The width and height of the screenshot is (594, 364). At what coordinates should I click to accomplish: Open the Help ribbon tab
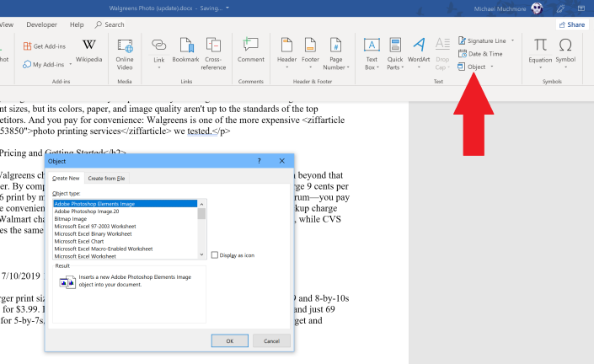tap(77, 24)
